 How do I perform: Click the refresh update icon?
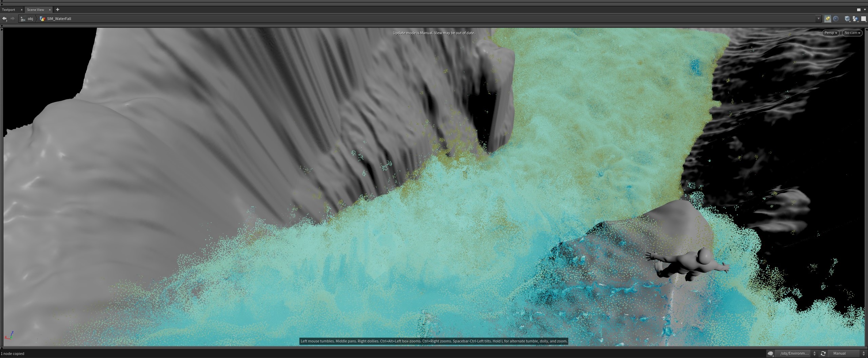[823, 353]
